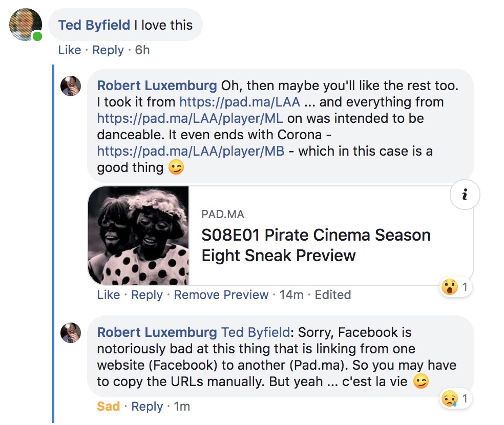Click Robert Luxemburg's avatar on second reply
This screenshot has width=504, height=425.
tap(71, 333)
